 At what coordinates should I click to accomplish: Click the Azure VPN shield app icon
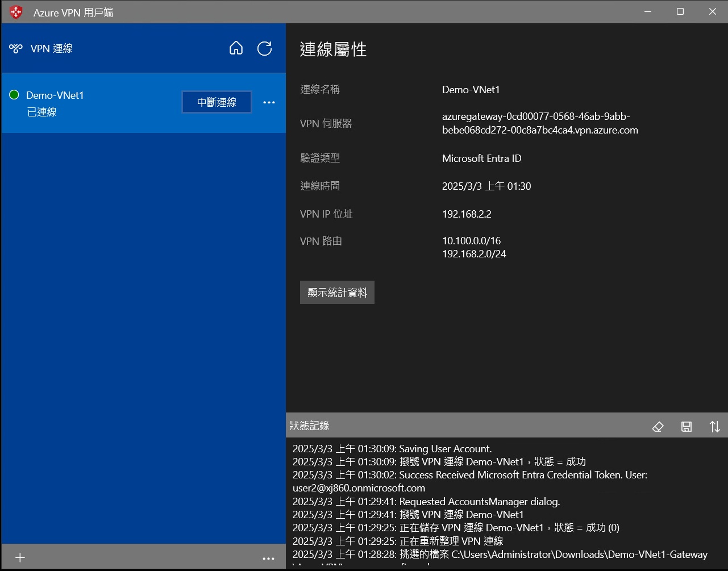coord(16,12)
